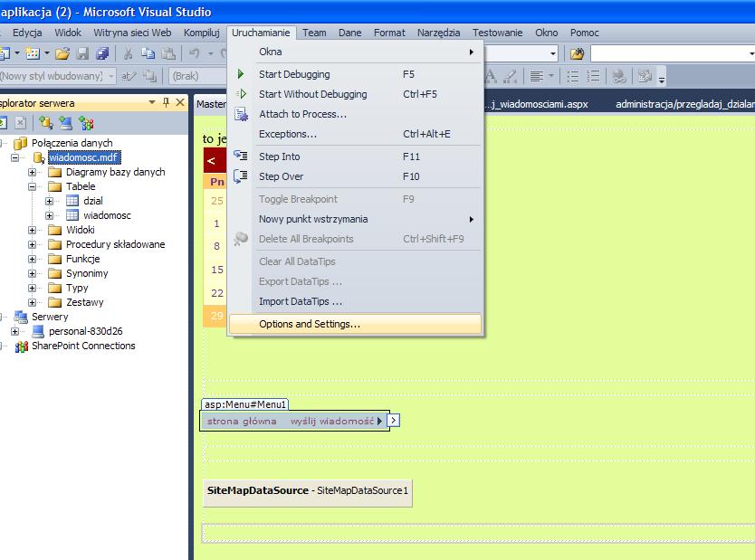The image size is (755, 560).
Task: Open the Uruchamianie menu
Action: coord(261,33)
